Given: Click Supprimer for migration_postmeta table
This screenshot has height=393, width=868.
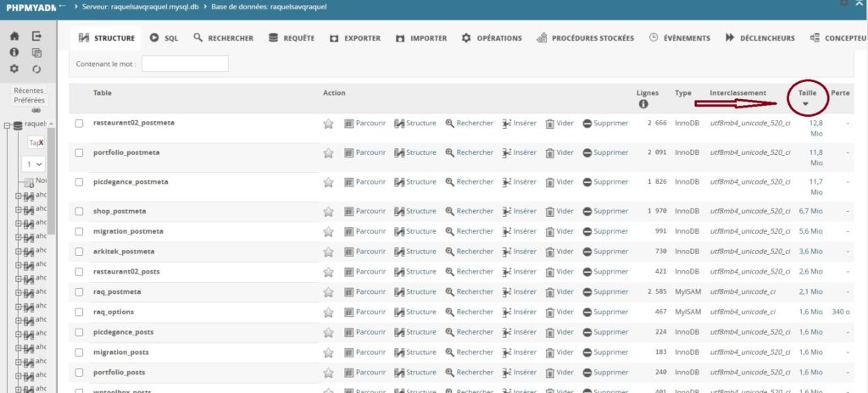Looking at the screenshot, I should click(605, 231).
